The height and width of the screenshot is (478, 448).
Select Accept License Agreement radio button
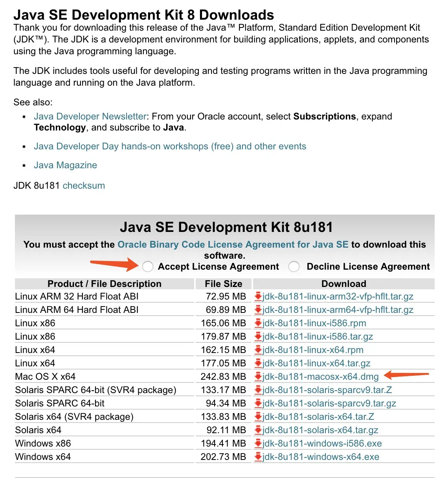[148, 267]
